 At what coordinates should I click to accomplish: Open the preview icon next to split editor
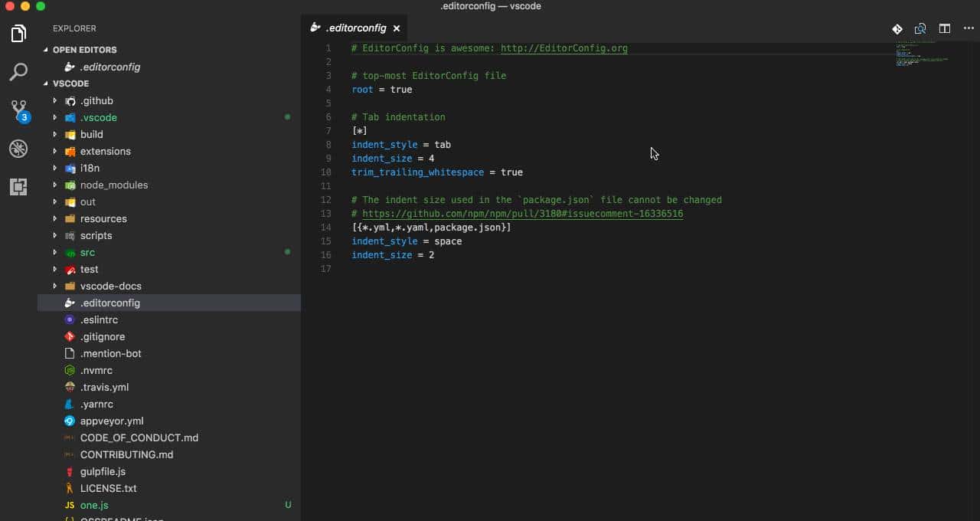pyautogui.click(x=920, y=28)
